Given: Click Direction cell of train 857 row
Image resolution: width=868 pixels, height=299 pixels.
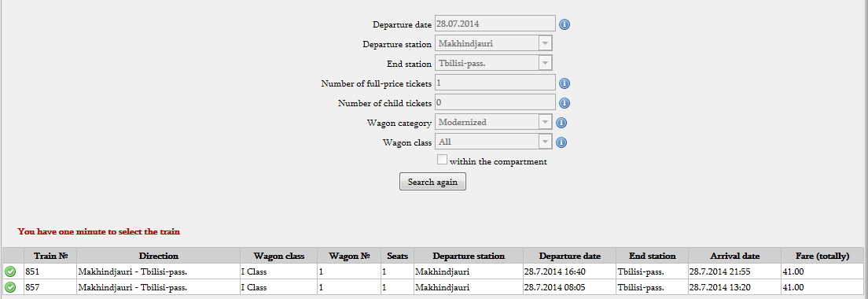Looking at the screenshot, I should pos(158,287).
